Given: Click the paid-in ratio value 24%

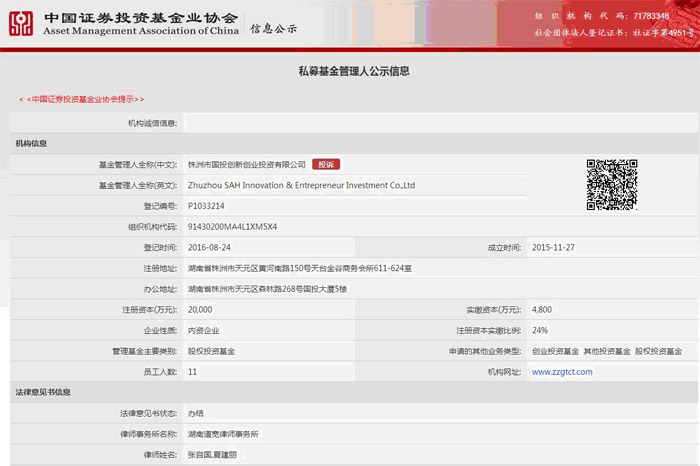Looking at the screenshot, I should pyautogui.click(x=540, y=330).
